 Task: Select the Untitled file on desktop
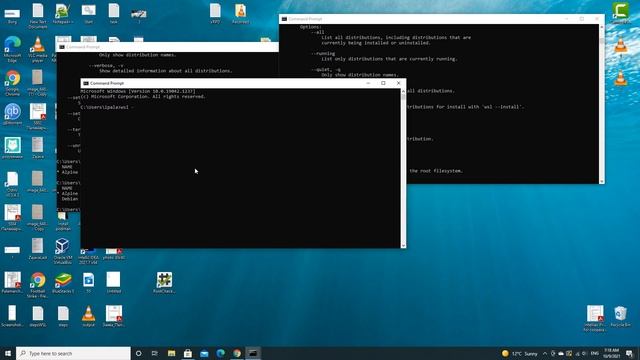113,282
